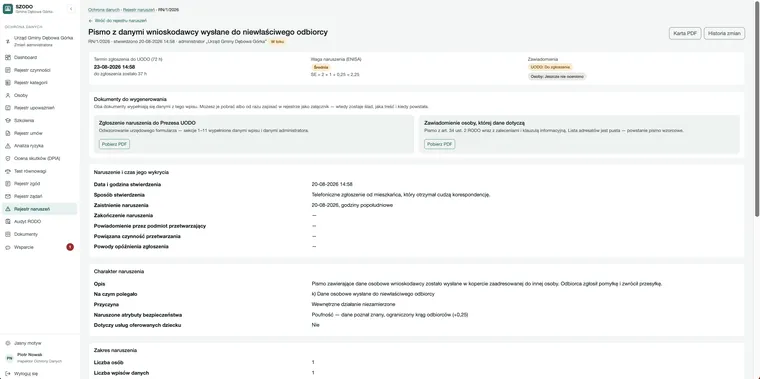760x379 pixels.
Task: Click Rejestr naruszeń breadcrumb link
Action: 139,10
